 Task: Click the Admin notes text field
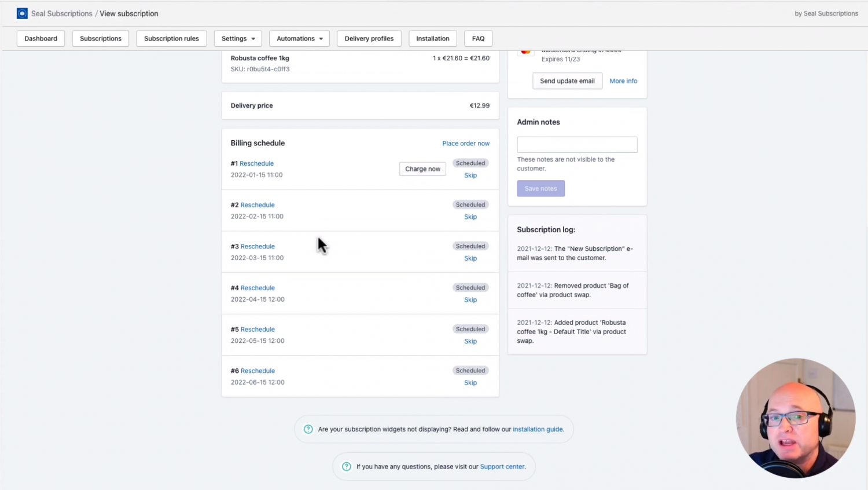coord(576,144)
